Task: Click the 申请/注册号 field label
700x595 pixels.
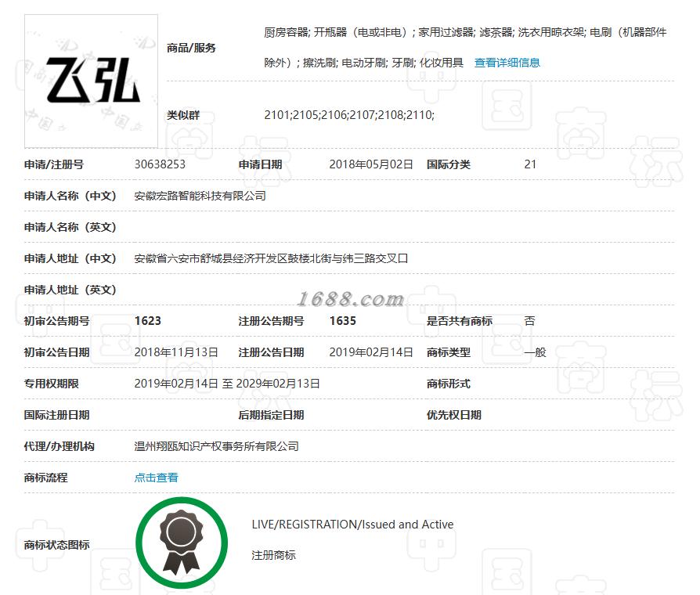Action: coord(53,164)
